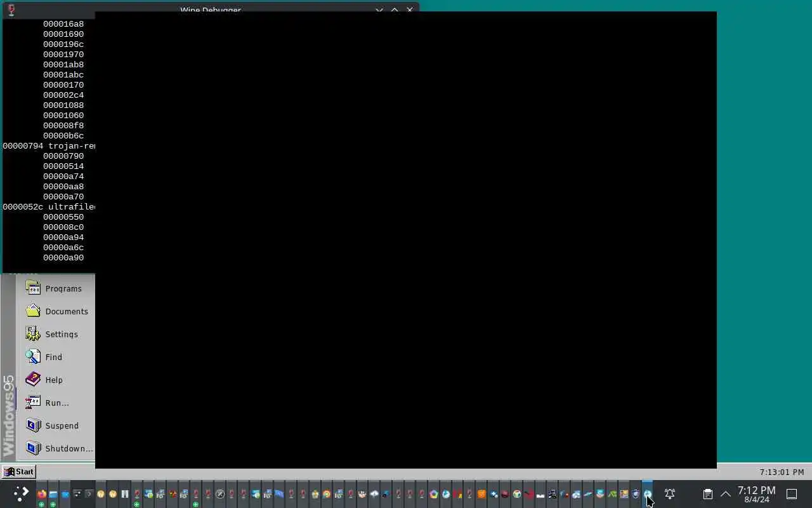Select line 00000a74 in Wine Debugger
Viewport: 812px width, 508px height.
click(x=63, y=177)
